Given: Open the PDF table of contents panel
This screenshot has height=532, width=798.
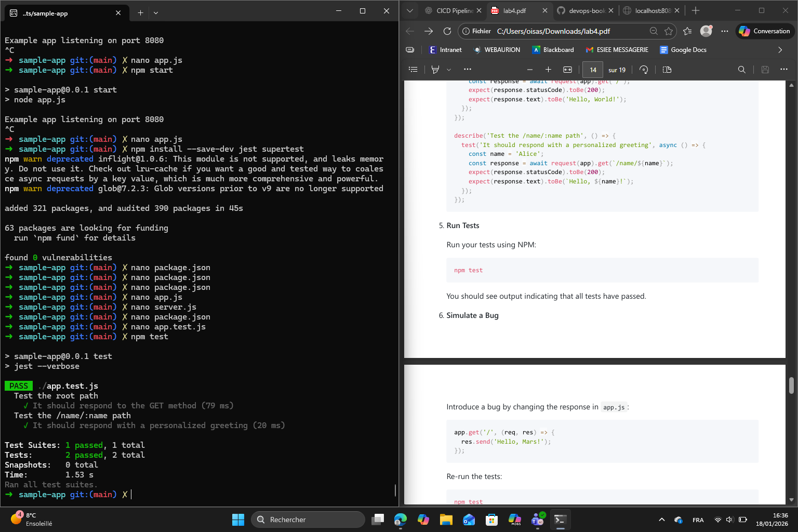Looking at the screenshot, I should point(413,70).
